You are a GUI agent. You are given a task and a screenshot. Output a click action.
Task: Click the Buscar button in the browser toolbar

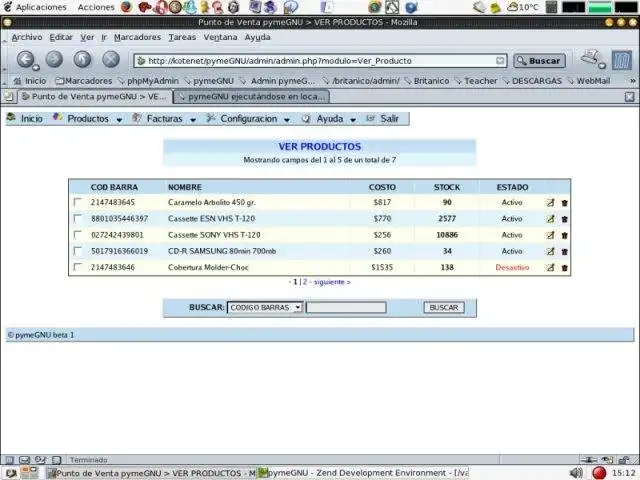pos(540,61)
